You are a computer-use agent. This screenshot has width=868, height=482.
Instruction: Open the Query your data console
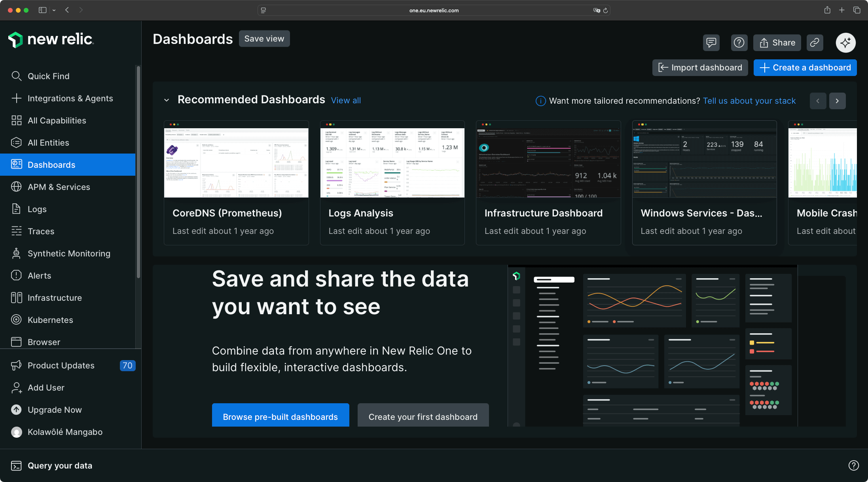[x=59, y=465]
